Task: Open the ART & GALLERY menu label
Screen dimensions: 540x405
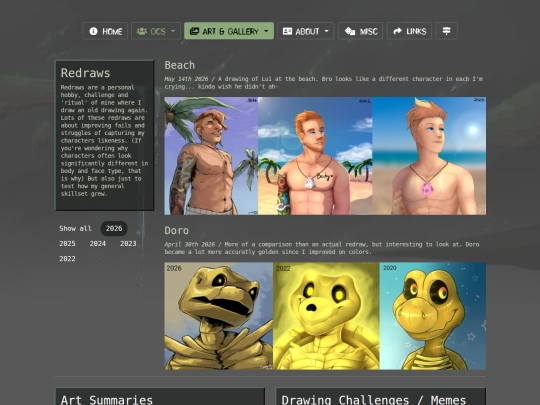Action: point(230,31)
